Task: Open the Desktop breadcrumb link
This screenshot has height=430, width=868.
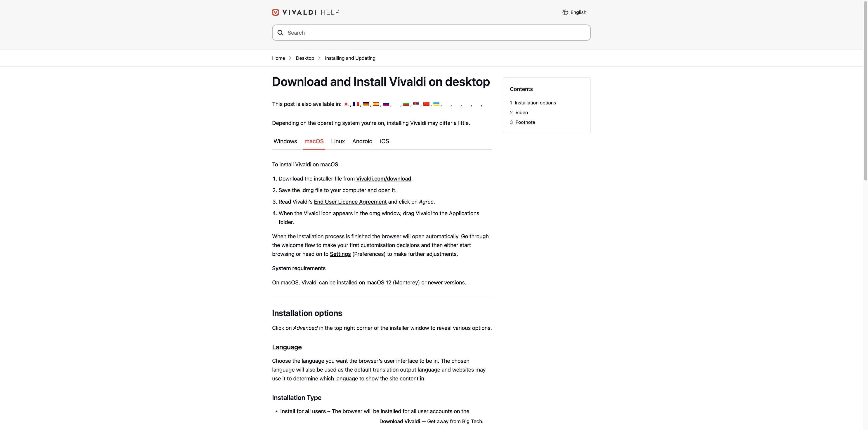Action: (x=305, y=58)
